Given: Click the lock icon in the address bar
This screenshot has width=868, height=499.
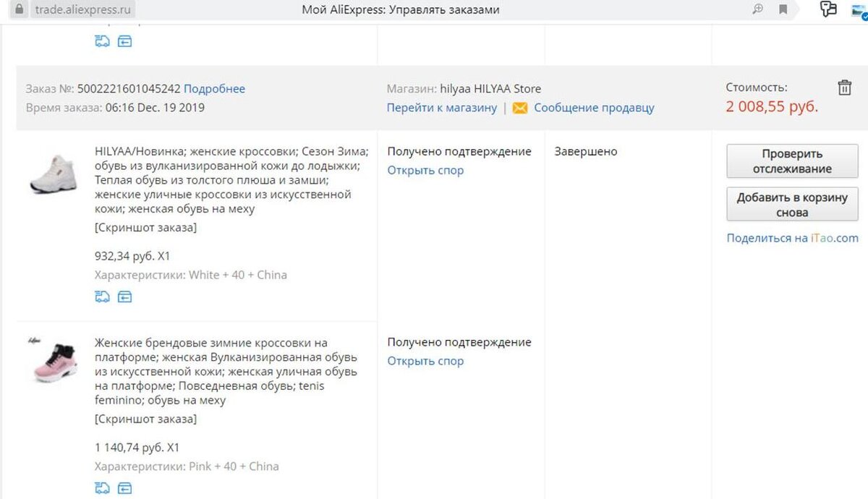Looking at the screenshot, I should point(20,9).
